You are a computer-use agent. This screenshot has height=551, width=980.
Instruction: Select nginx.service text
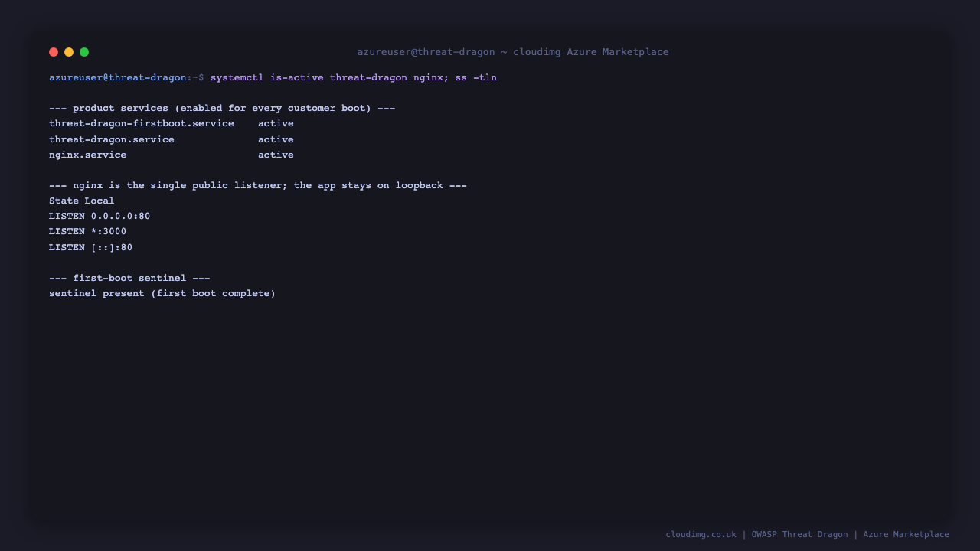pyautogui.click(x=88, y=155)
